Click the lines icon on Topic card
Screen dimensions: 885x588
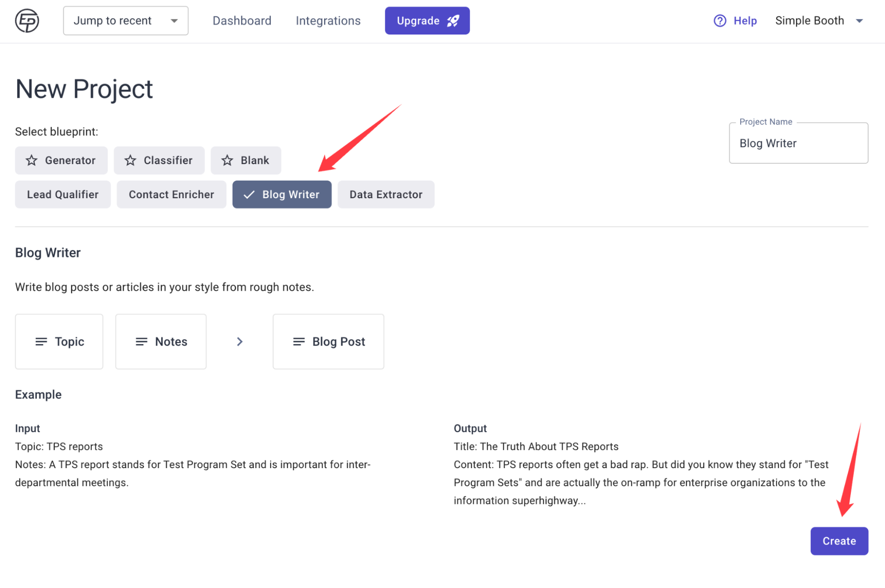point(41,342)
